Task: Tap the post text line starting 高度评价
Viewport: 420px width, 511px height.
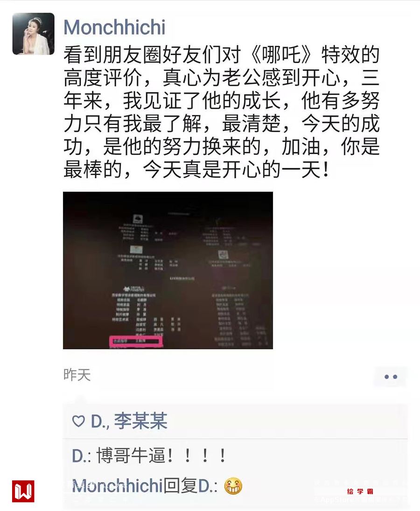Action: 222,77
